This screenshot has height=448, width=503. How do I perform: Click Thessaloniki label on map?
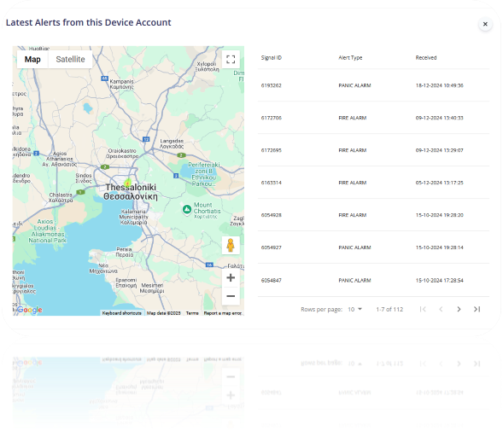coord(131,192)
